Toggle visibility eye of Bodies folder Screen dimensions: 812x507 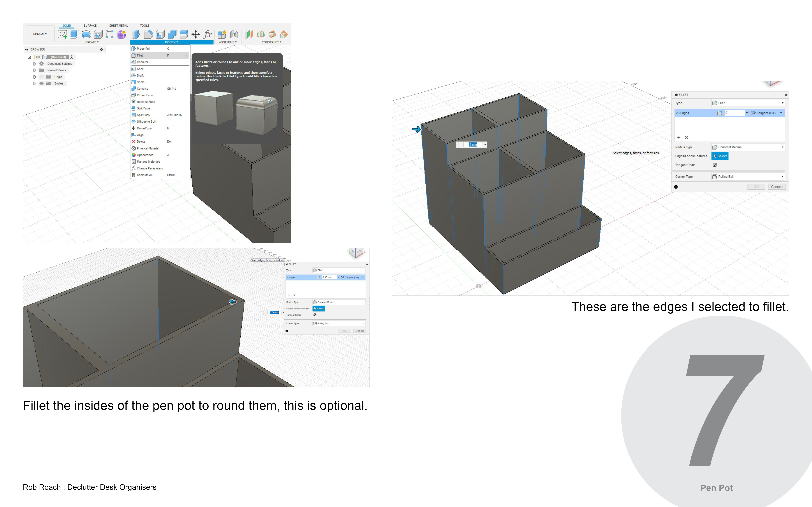tap(42, 84)
